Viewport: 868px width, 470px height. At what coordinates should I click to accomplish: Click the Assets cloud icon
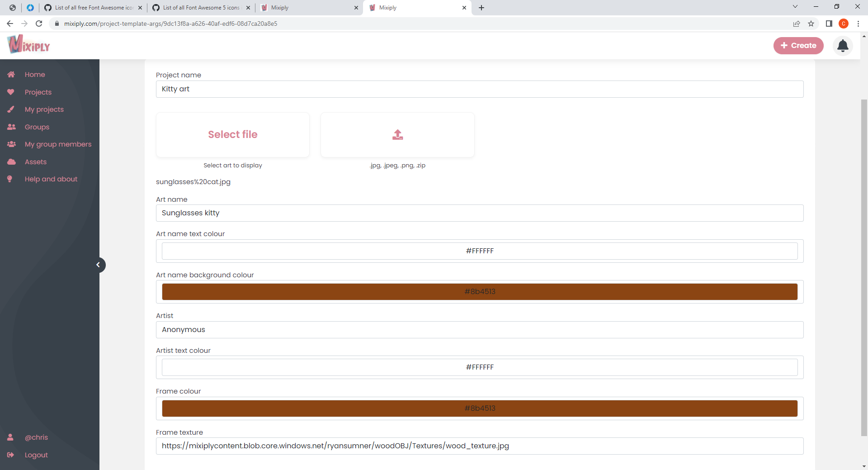(x=12, y=162)
